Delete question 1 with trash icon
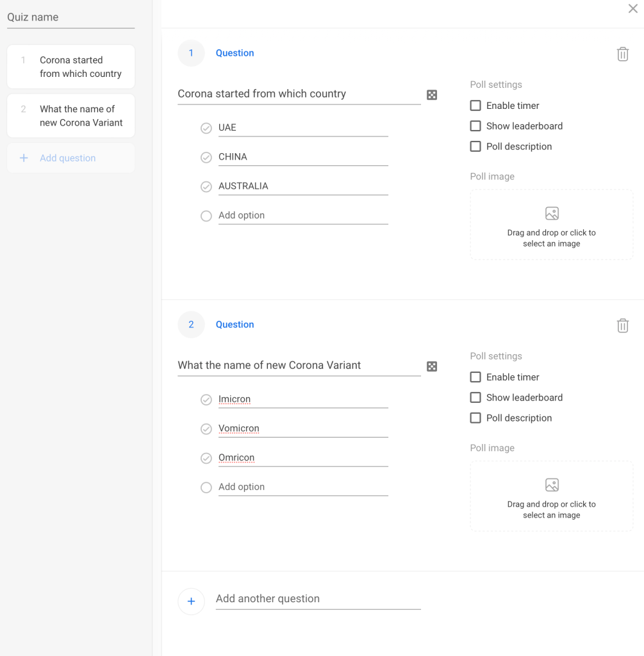Screen dimensions: 644x656 [622, 54]
